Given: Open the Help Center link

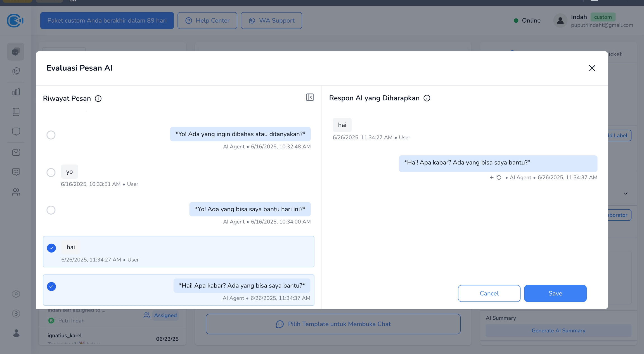Looking at the screenshot, I should click(x=207, y=21).
